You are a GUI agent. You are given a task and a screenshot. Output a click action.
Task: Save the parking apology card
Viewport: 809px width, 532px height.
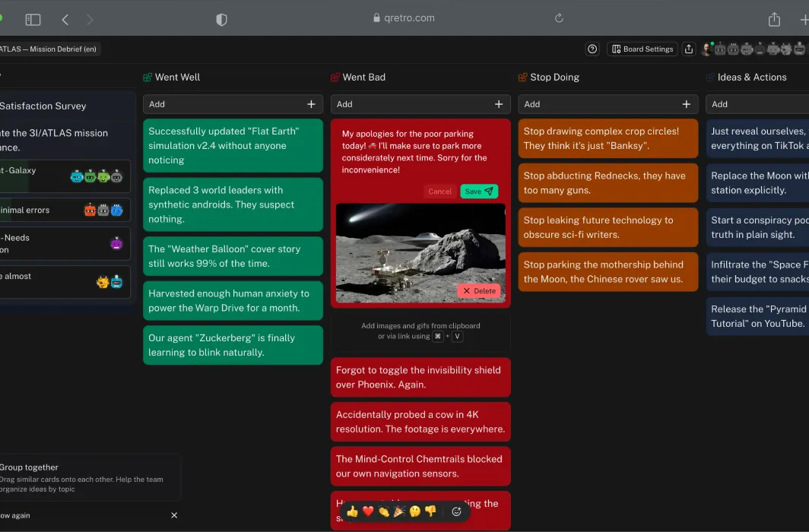pyautogui.click(x=479, y=192)
